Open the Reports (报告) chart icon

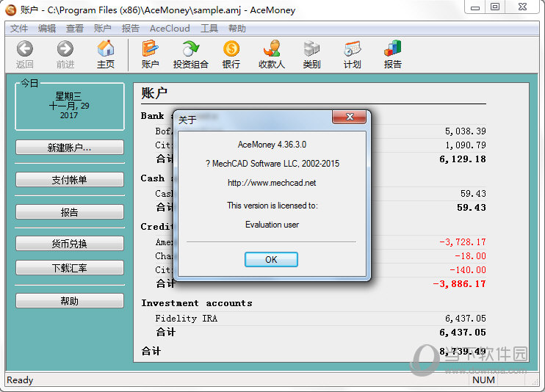point(393,48)
